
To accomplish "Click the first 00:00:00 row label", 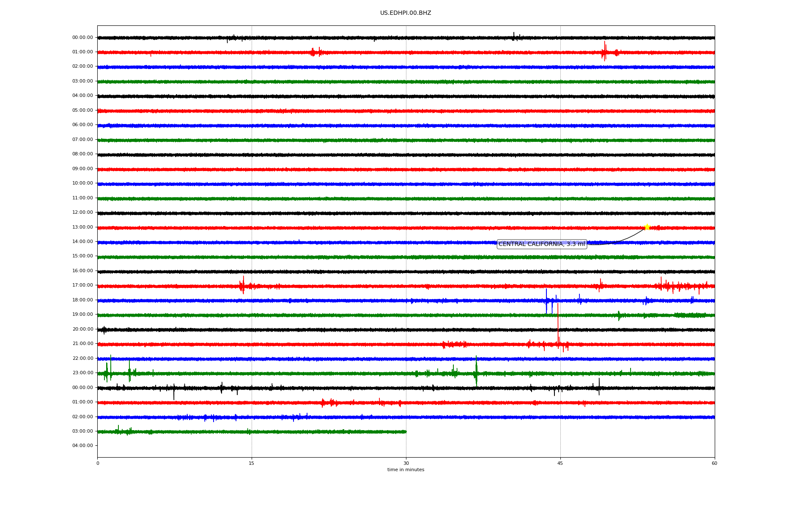I will pos(82,37).
